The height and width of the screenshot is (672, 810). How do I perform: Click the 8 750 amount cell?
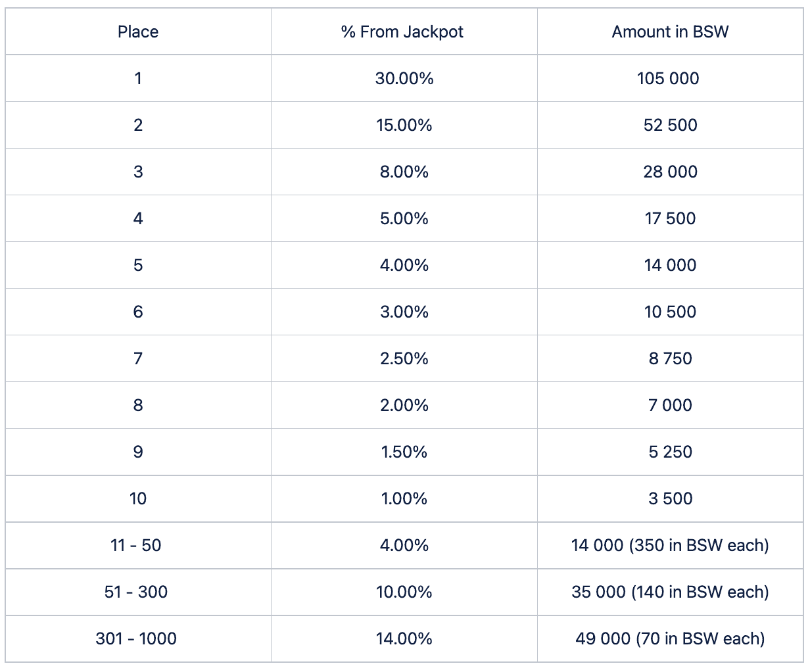pos(670,358)
